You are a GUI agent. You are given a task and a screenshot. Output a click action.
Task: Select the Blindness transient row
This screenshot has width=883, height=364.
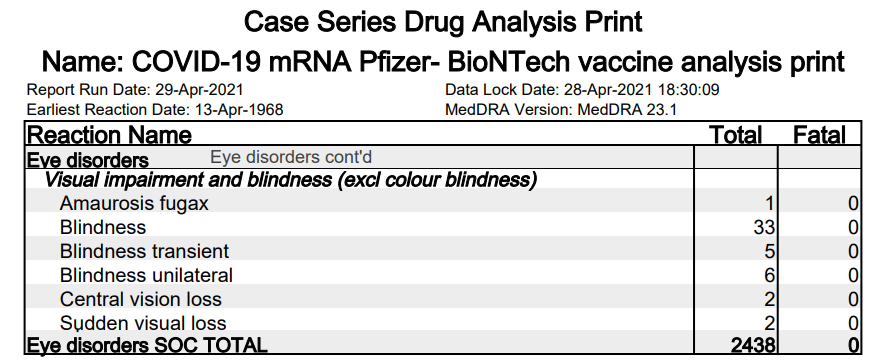[x=443, y=251]
